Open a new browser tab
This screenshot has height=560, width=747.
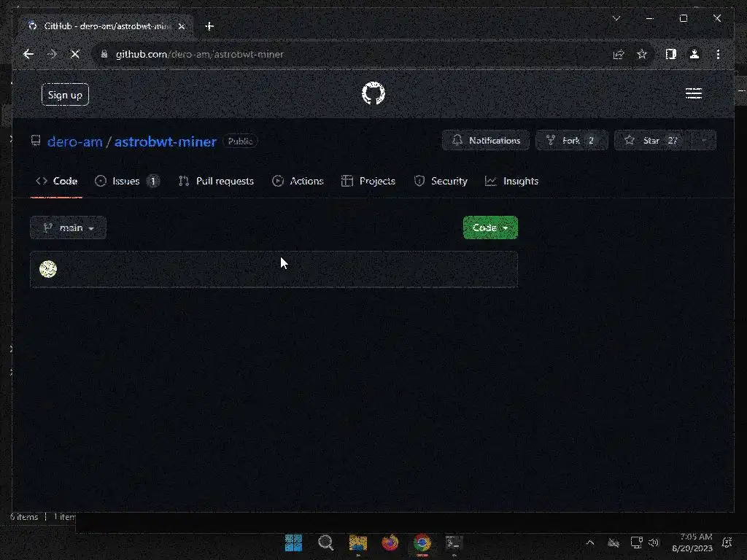tap(209, 26)
